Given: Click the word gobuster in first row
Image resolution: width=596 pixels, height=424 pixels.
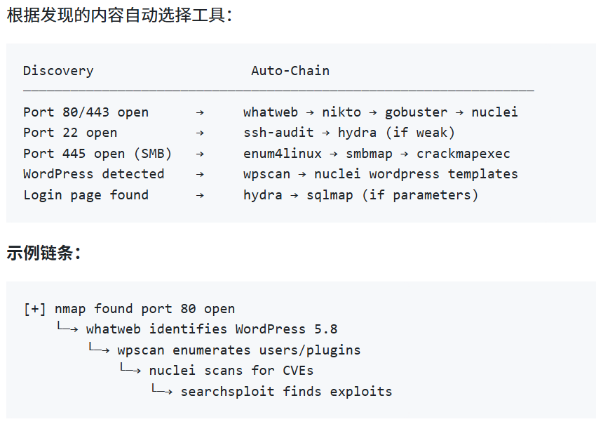Looking at the screenshot, I should pos(416,113).
